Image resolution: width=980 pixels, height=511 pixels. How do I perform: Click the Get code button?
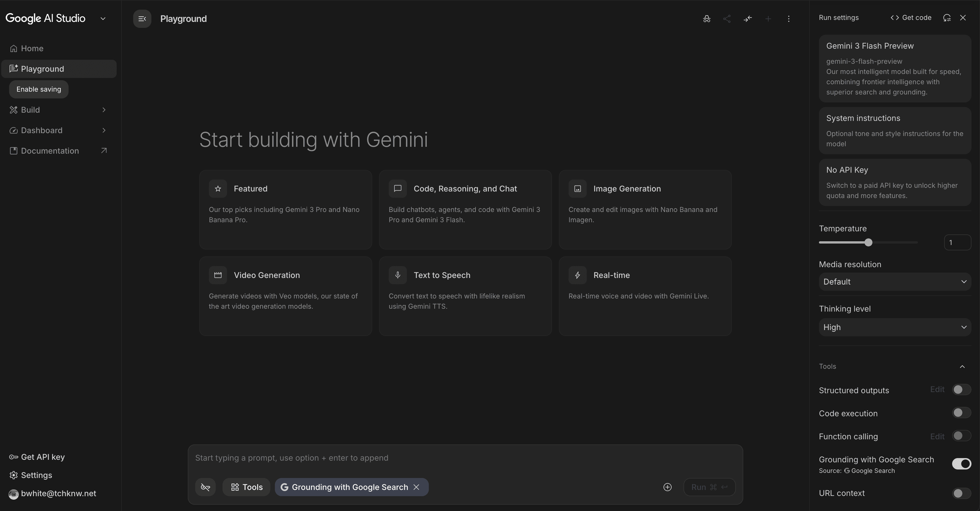click(x=911, y=18)
